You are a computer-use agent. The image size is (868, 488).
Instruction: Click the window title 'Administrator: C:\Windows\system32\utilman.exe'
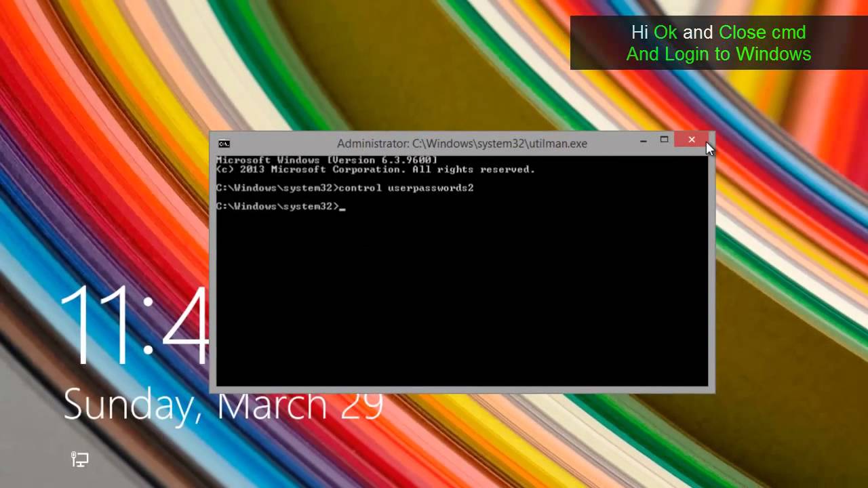462,144
